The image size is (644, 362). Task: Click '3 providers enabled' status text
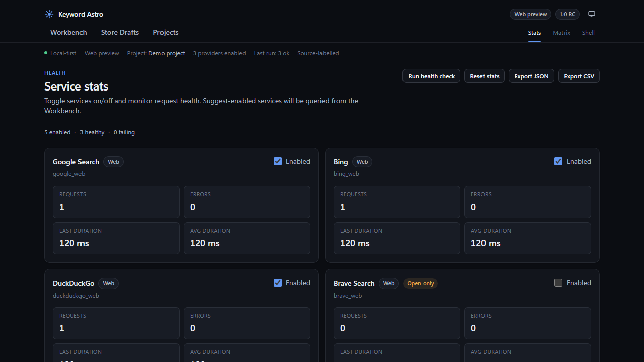219,53
